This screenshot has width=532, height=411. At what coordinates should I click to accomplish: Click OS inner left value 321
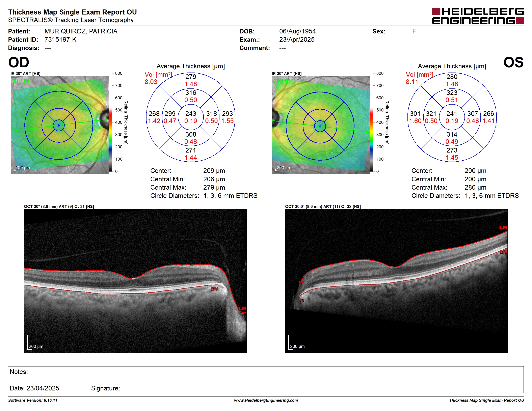[431, 114]
